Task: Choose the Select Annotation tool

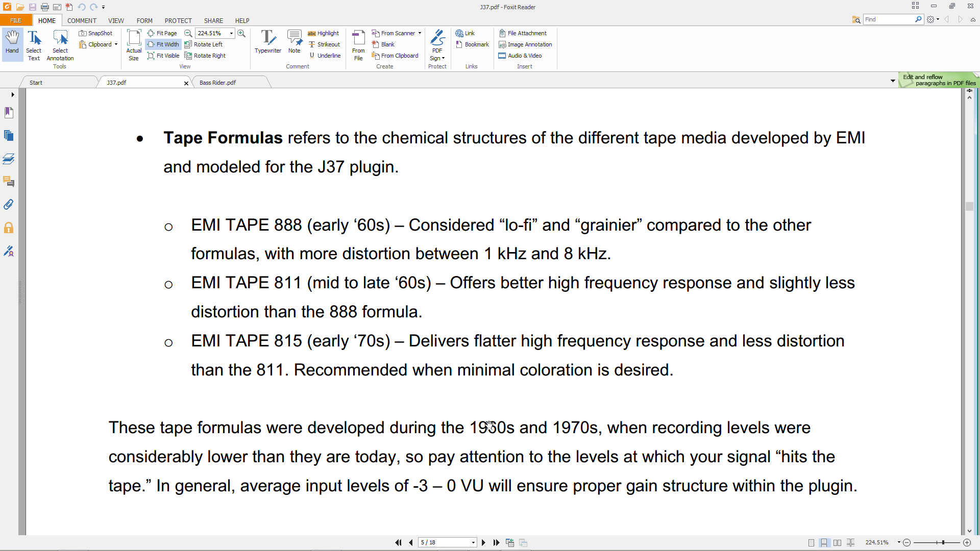Action: pyautogui.click(x=60, y=44)
